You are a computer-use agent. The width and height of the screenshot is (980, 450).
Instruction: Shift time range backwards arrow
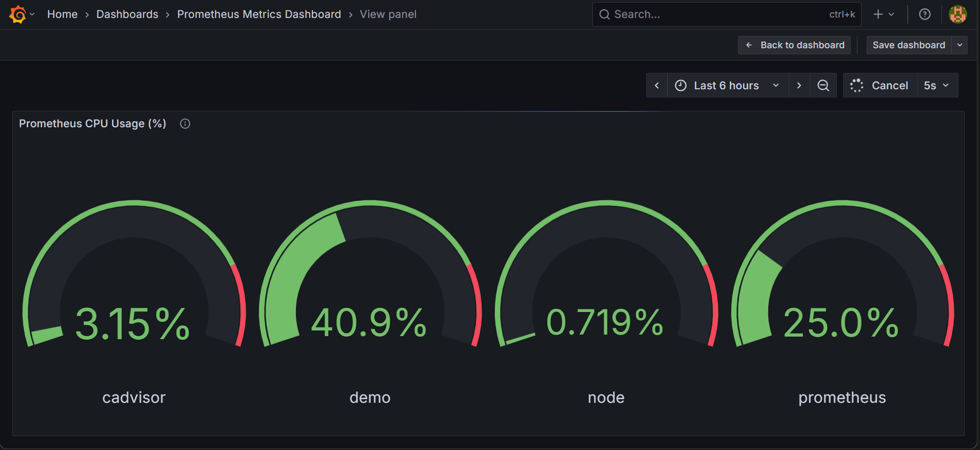[x=657, y=86]
